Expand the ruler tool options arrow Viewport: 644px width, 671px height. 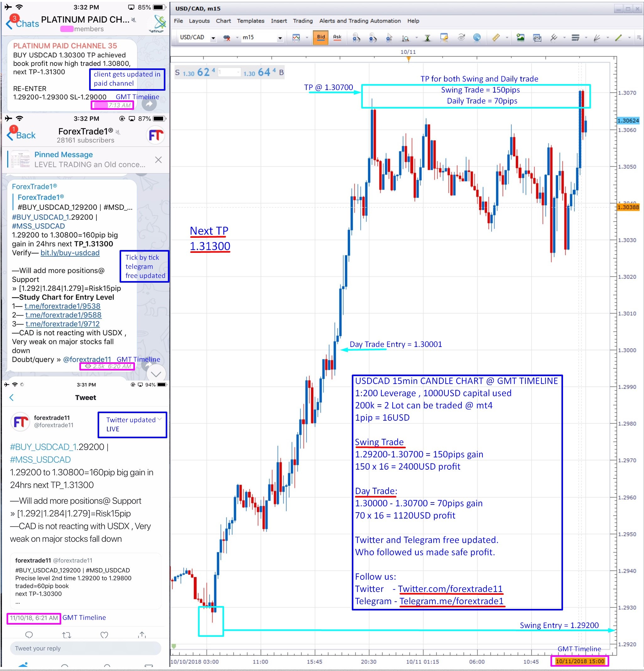(507, 38)
